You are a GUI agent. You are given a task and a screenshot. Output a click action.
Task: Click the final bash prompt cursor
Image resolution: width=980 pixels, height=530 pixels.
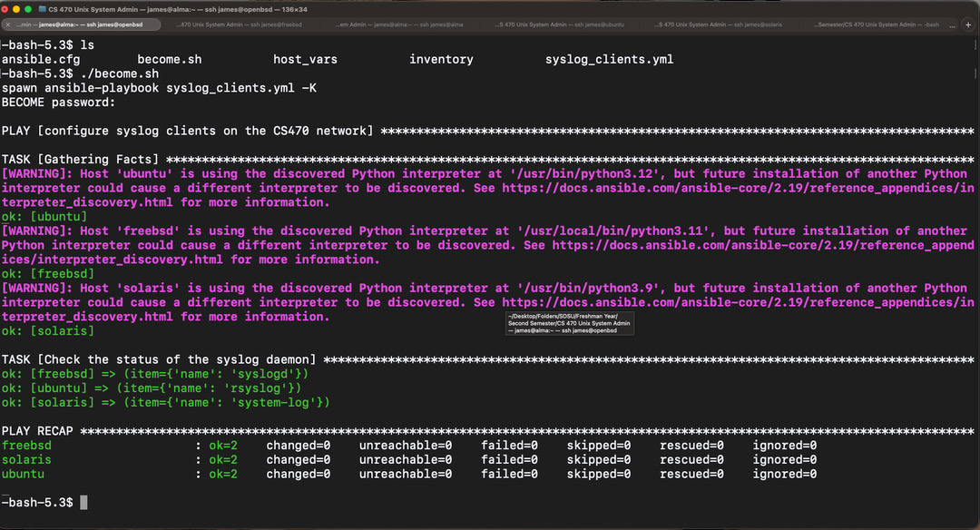point(83,503)
